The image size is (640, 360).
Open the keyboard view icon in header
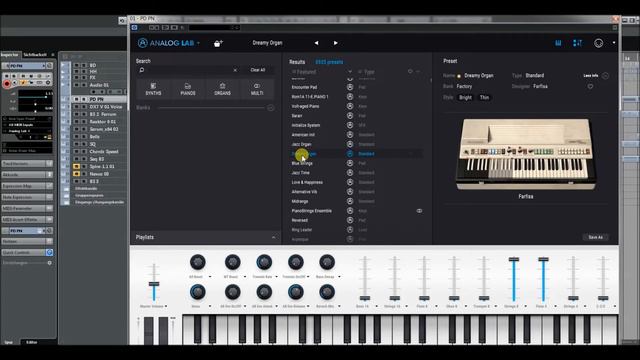558,43
